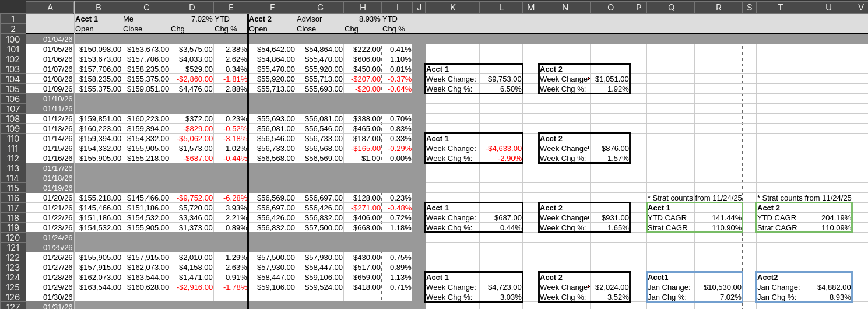Select the -$2,860.00 change cell
868x309 pixels.
point(192,79)
